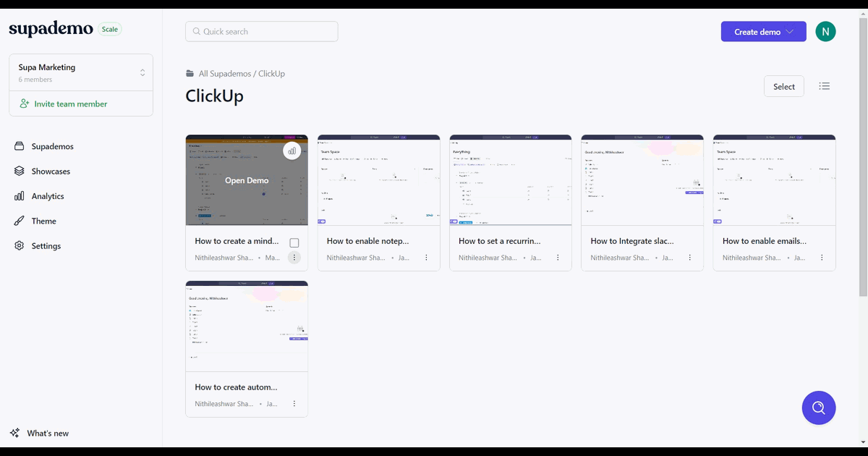Open the Theme page
This screenshot has height=456, width=868.
[x=43, y=221]
